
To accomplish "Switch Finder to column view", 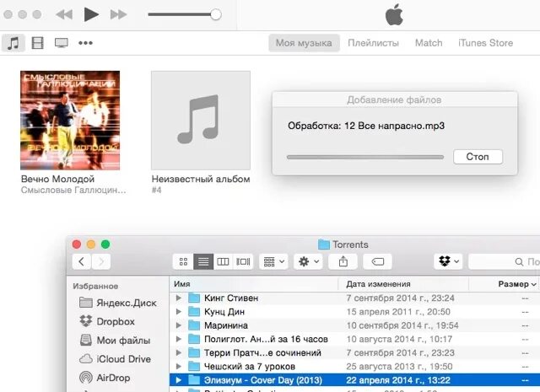I will tap(223, 262).
